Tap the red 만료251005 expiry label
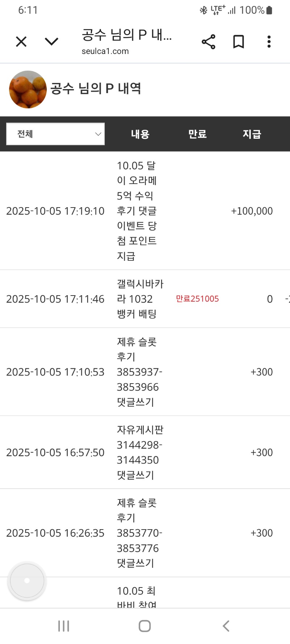The width and height of the screenshot is (290, 644). coord(197,299)
